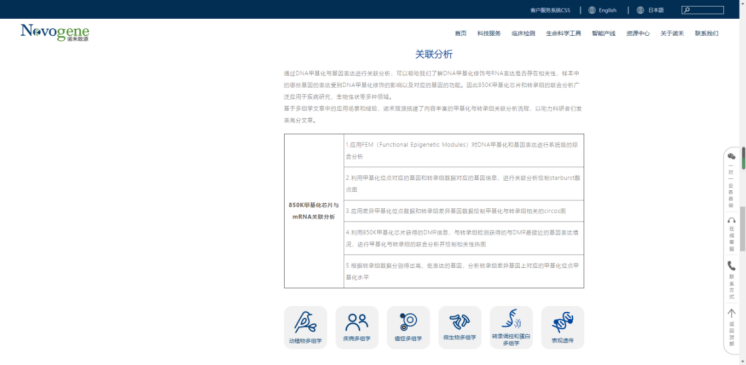
Task: Open the 微生物多组学 bacteria icon tile
Action: tap(460, 327)
